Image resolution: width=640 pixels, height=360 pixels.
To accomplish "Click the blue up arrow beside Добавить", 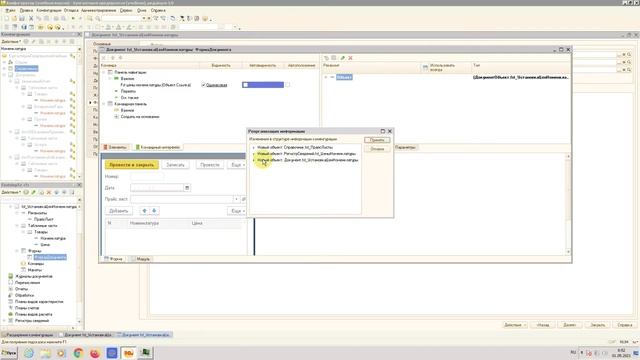I will tap(144, 211).
